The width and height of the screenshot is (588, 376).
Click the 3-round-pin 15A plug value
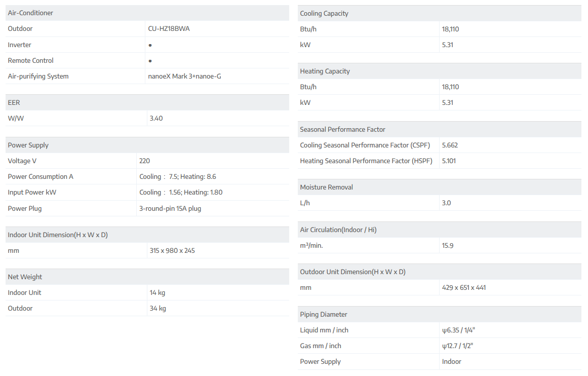170,209
